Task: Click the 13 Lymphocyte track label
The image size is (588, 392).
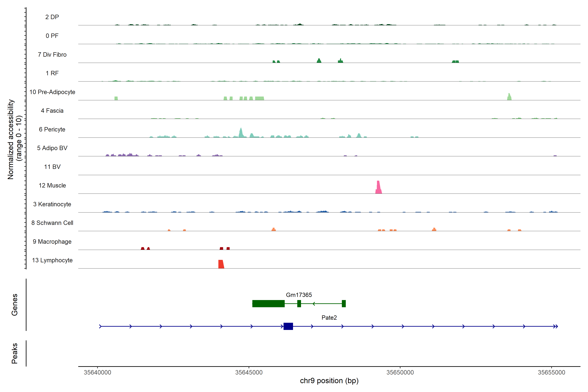Action: pyautogui.click(x=52, y=260)
